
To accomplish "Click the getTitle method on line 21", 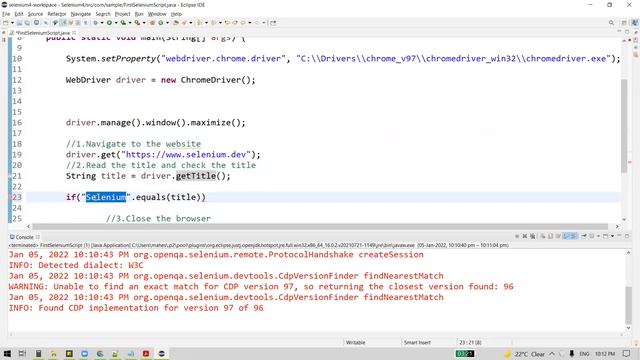I will pos(196,176).
